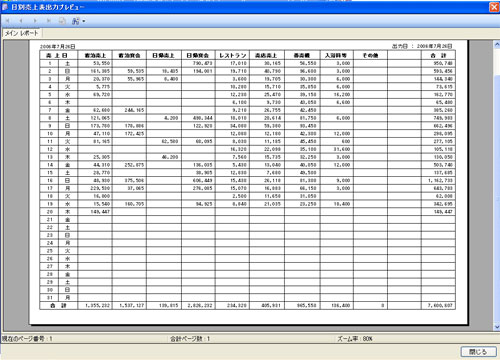
Task: Open dropdown arrow next to binoculars
Action: click(84, 21)
